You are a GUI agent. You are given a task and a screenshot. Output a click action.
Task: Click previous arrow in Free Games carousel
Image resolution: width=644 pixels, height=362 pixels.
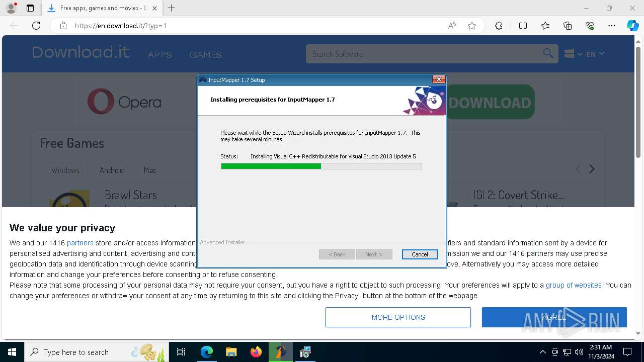coord(578,169)
